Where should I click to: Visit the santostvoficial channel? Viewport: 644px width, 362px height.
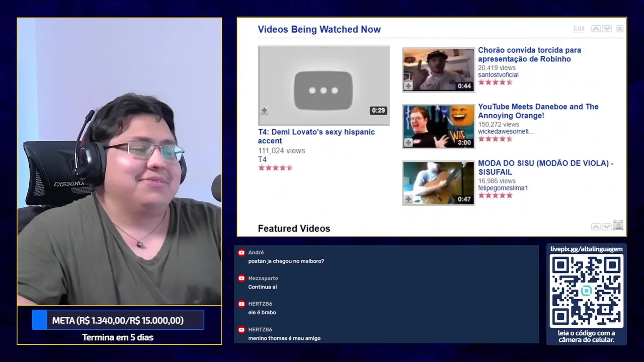tap(498, 75)
